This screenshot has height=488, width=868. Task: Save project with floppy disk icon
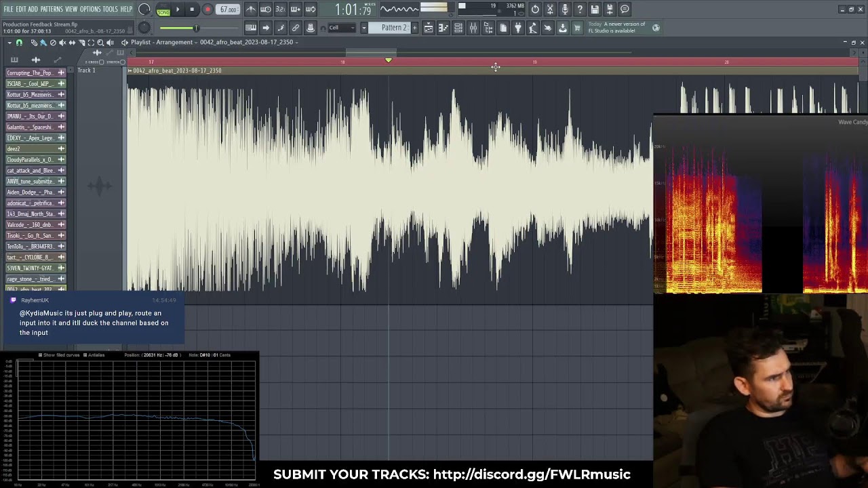pyautogui.click(x=595, y=9)
